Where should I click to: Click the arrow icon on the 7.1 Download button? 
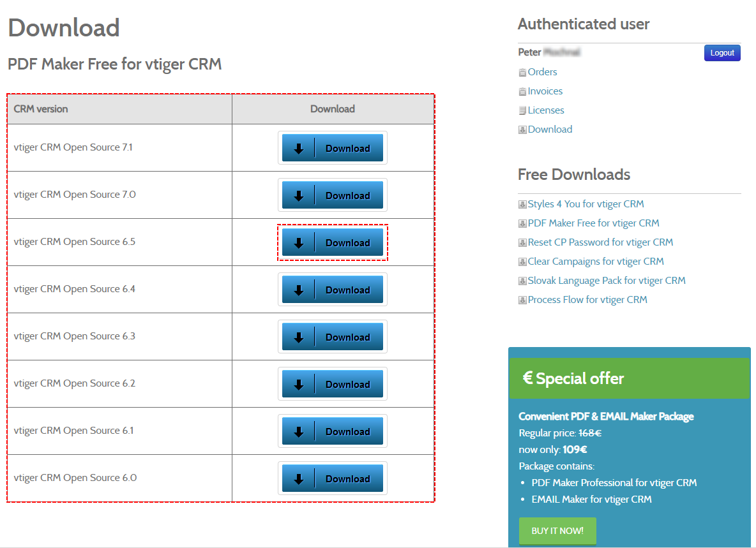(x=299, y=147)
